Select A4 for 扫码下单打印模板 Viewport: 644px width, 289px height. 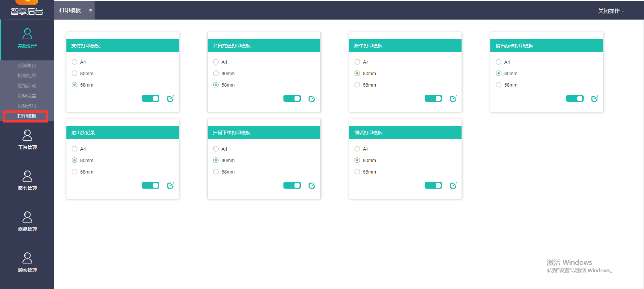coord(216,149)
